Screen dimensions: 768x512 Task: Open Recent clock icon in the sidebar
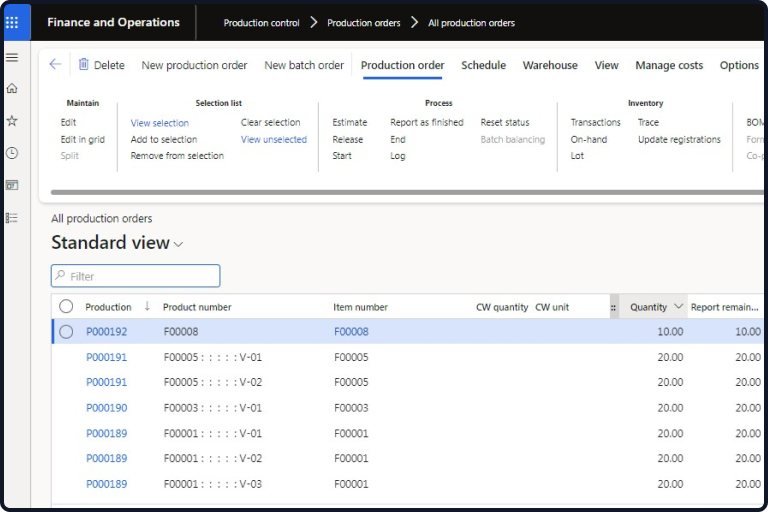click(x=12, y=153)
